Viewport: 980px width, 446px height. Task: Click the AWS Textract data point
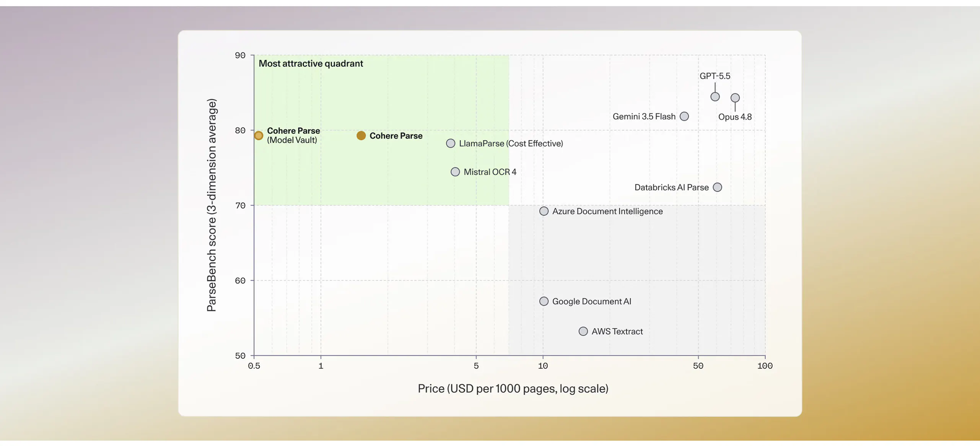click(x=583, y=331)
